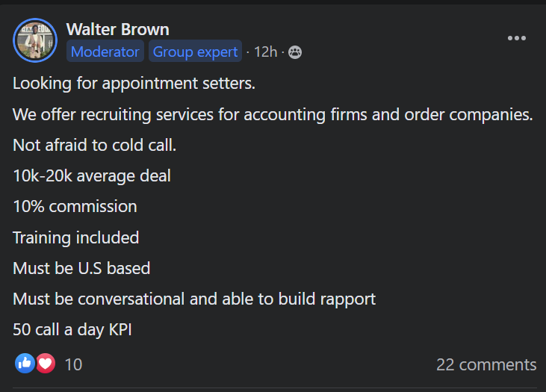
Task: Open the post via 12h timestamp
Action: click(x=265, y=52)
